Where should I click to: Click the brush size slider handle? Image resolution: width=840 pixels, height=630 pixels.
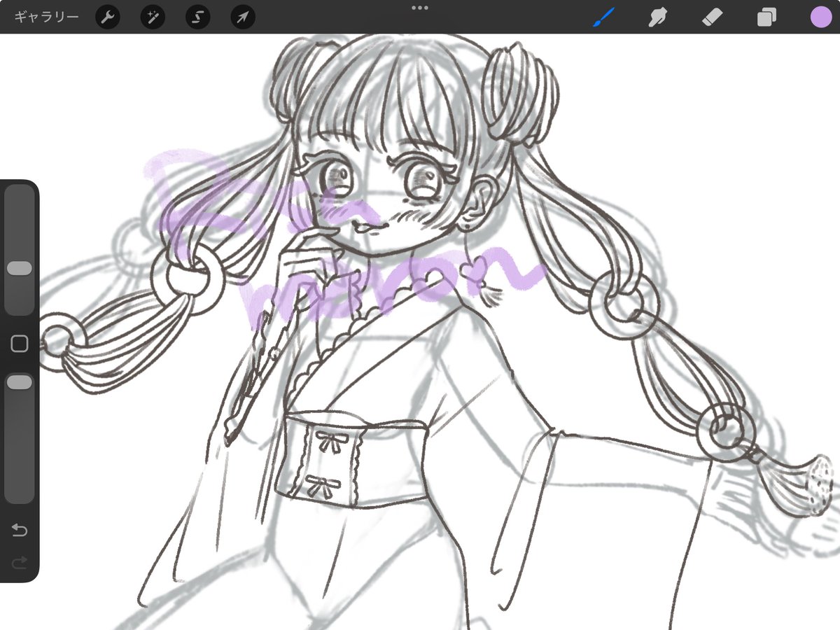[x=20, y=269]
